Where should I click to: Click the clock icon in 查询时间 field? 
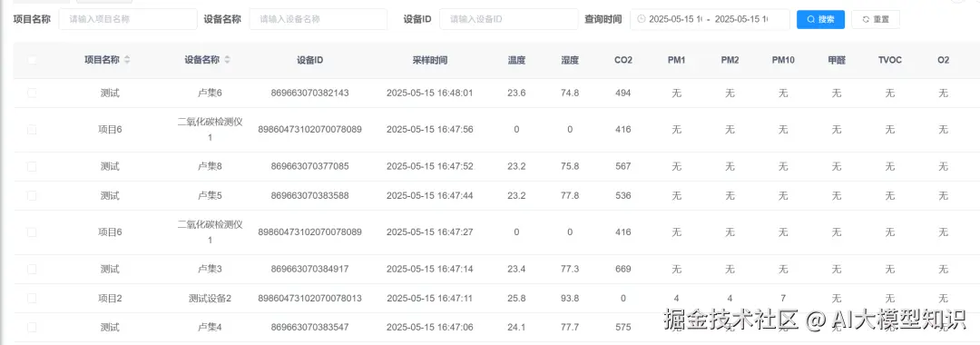coord(642,19)
